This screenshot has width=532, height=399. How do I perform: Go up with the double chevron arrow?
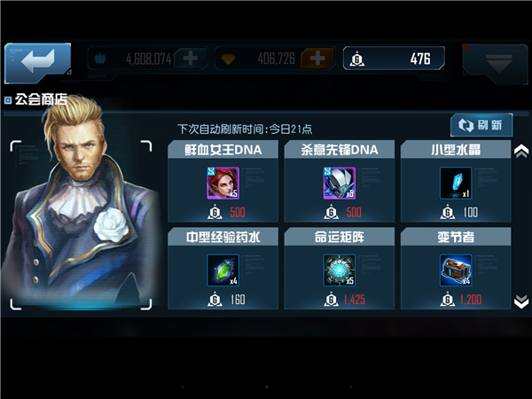point(521,151)
